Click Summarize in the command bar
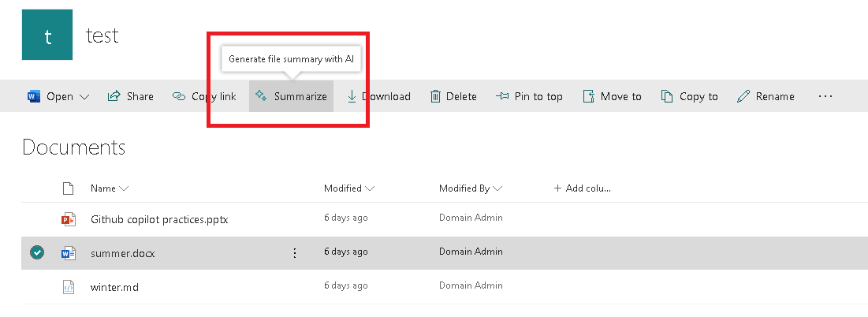The width and height of the screenshot is (868, 317). point(291,96)
